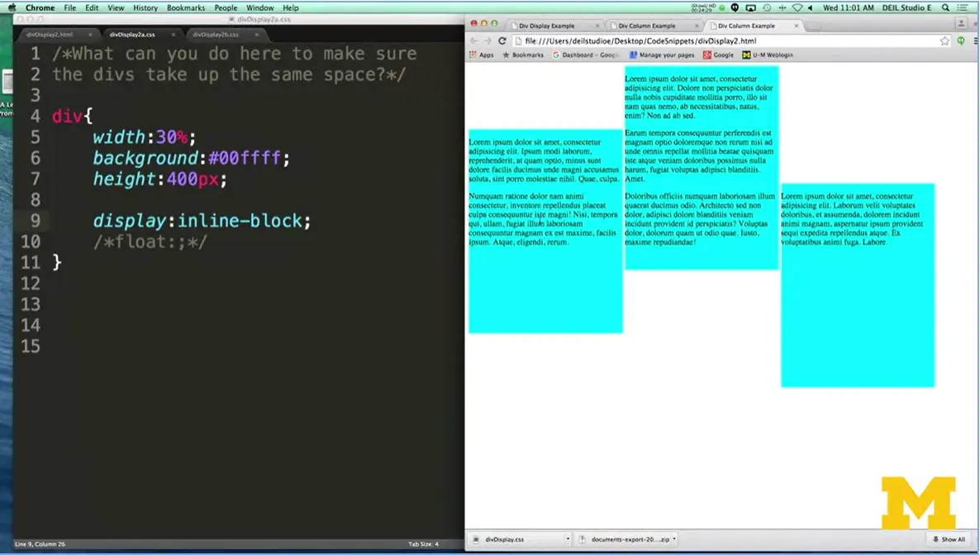The width and height of the screenshot is (980, 555).
Task: Click the Spotlight search magnifier
Action: [x=945, y=7]
